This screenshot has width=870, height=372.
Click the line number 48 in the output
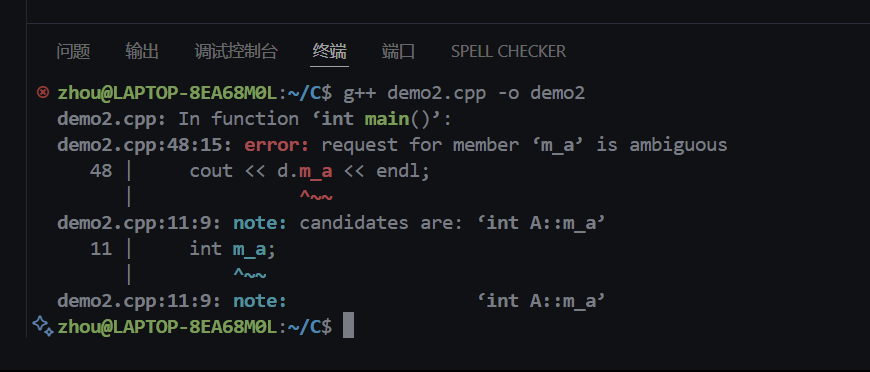pyautogui.click(x=101, y=171)
